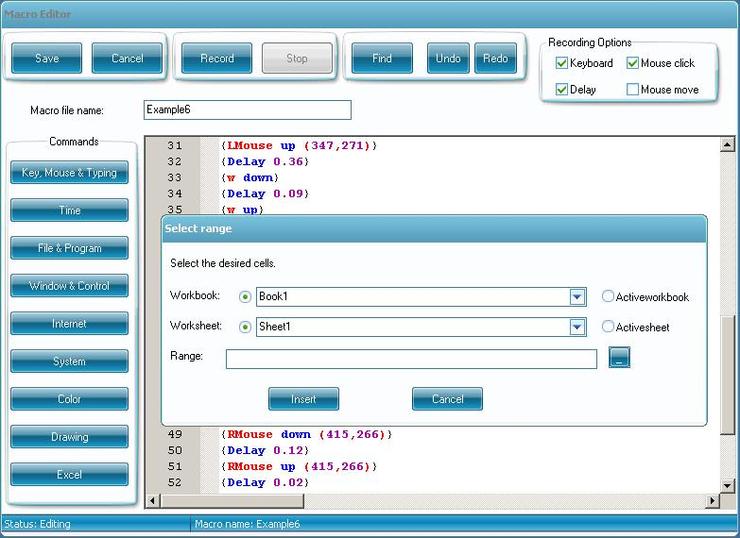Open the Find tool
The width and height of the screenshot is (740, 538).
click(x=382, y=59)
